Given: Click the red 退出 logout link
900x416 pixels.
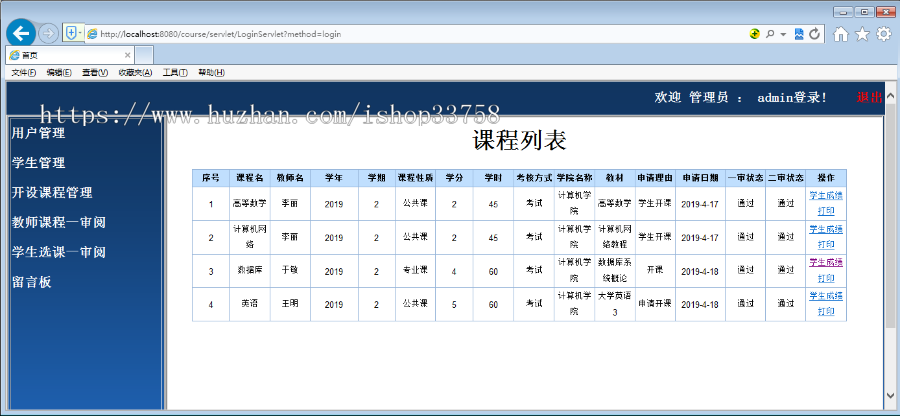Looking at the screenshot, I should 869,98.
